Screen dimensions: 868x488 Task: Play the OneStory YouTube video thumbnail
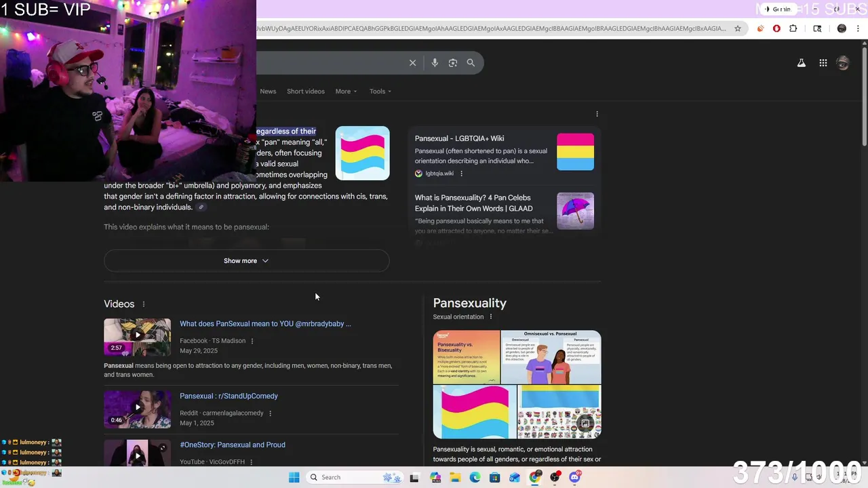[x=137, y=453]
